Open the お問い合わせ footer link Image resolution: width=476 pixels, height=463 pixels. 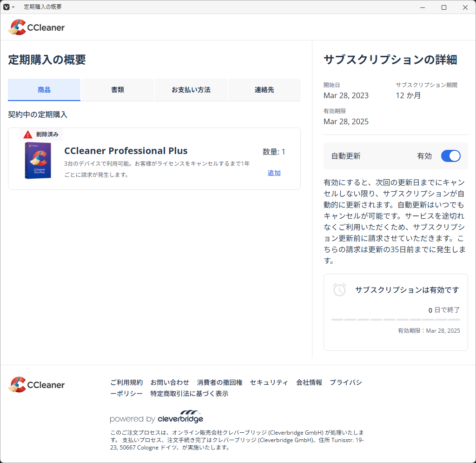(169, 382)
